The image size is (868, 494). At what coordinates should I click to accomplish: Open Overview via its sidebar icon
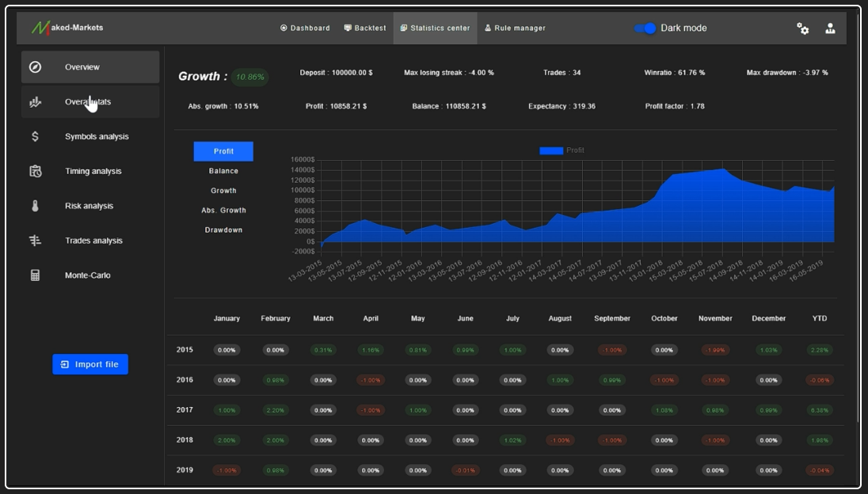coord(35,66)
